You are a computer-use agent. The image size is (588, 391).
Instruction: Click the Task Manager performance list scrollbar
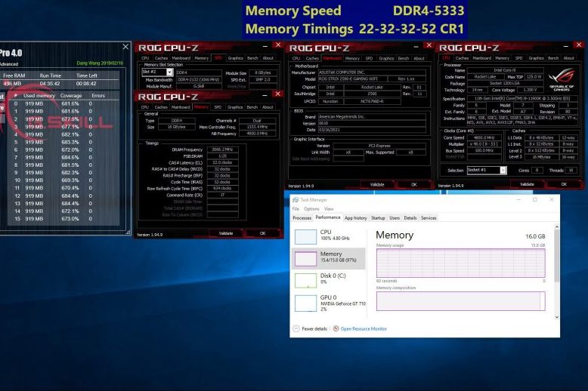tap(556, 254)
